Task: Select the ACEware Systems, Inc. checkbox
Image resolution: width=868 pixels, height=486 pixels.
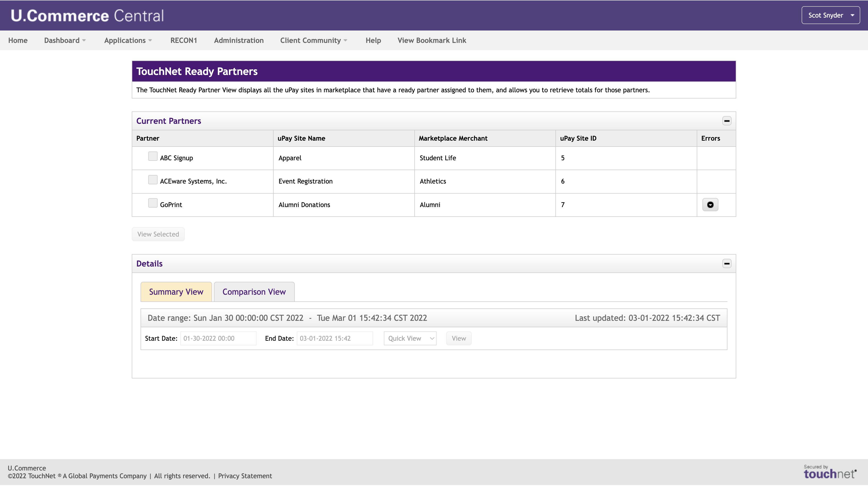Action: pyautogui.click(x=153, y=180)
